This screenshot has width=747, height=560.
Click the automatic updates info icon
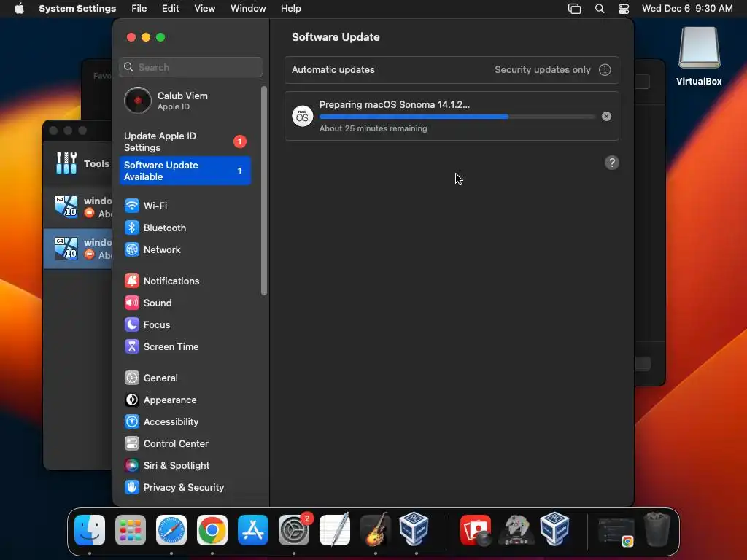click(x=605, y=70)
